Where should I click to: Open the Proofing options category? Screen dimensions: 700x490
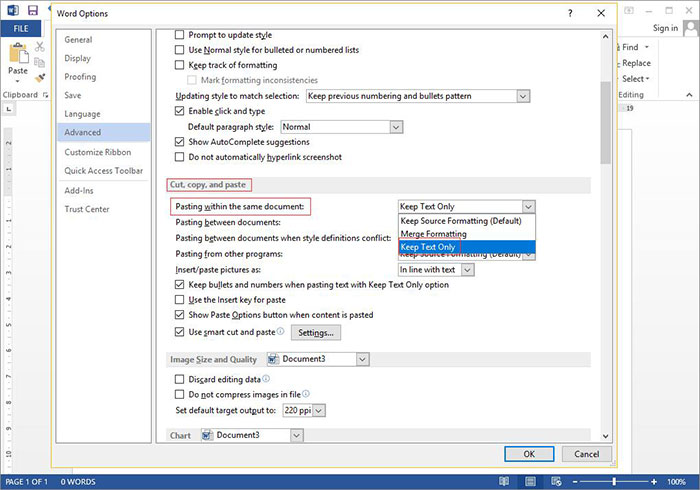tap(104, 77)
